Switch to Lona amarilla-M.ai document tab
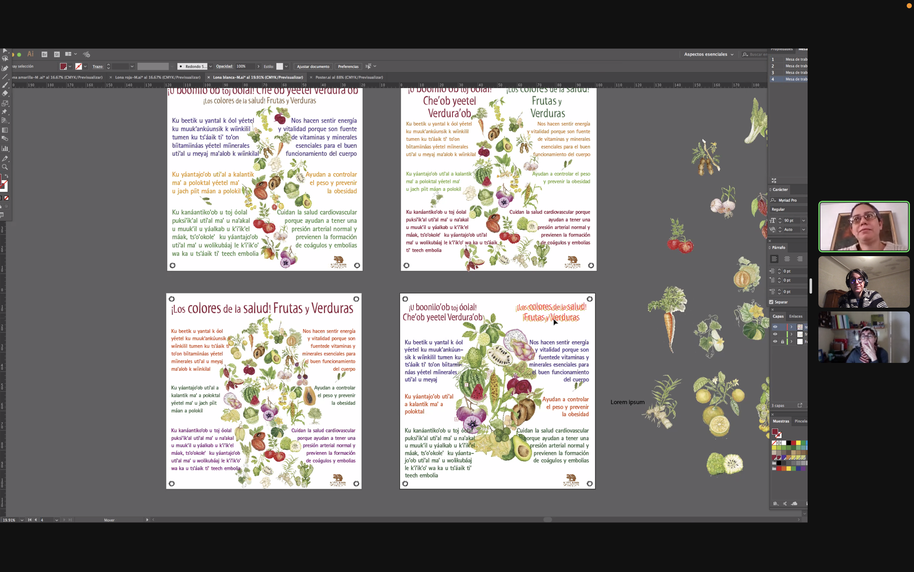Screen dimensions: 914x572 click(57, 77)
